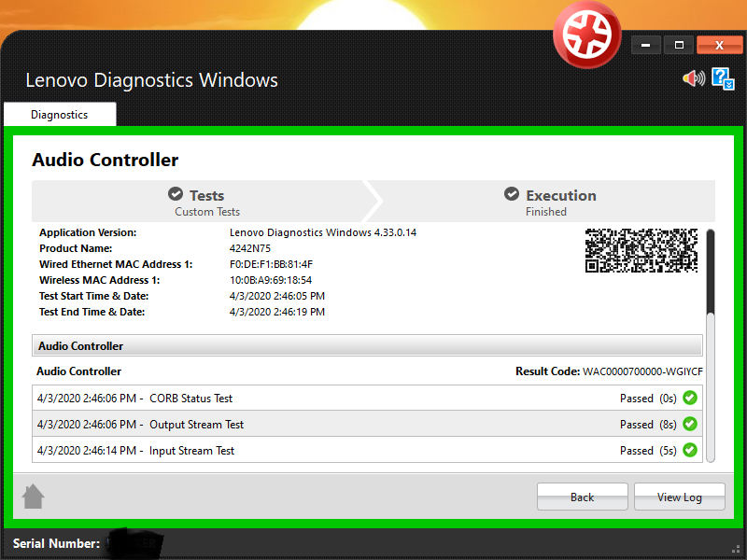Click green check for Input Stream Test
The image size is (747, 560).
coord(690,450)
